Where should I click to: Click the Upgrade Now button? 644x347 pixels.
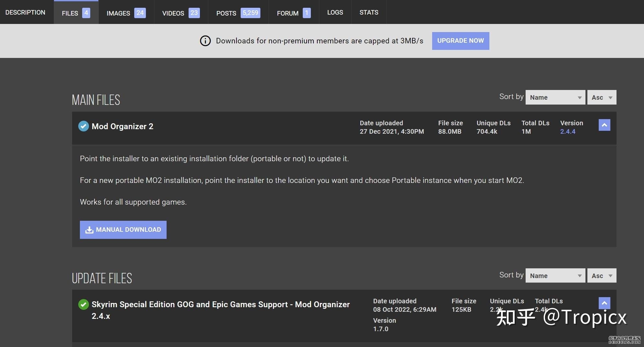(x=460, y=41)
